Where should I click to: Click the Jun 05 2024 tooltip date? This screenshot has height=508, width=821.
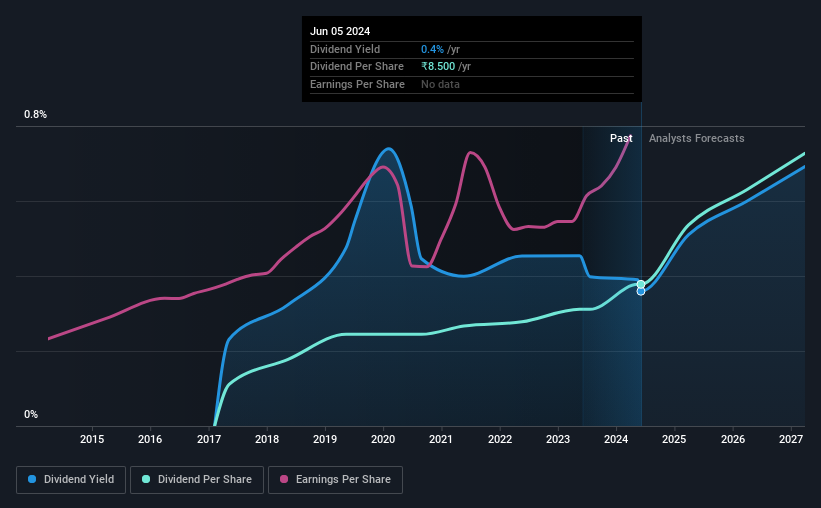pyautogui.click(x=340, y=31)
